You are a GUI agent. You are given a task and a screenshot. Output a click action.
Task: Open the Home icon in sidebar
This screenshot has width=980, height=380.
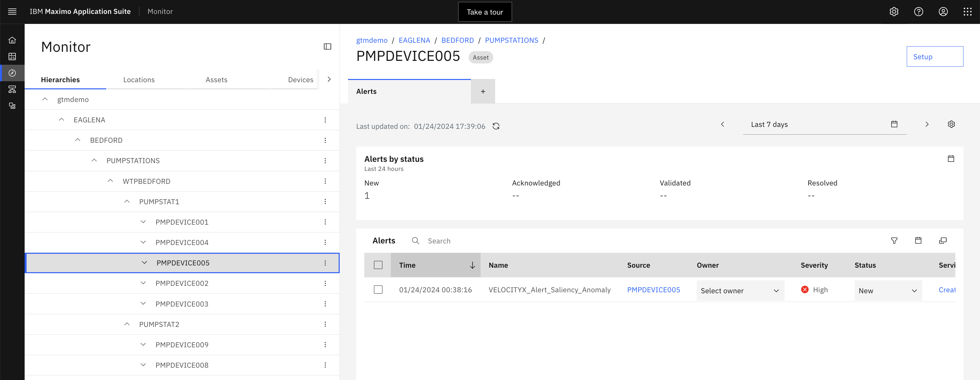(x=12, y=40)
